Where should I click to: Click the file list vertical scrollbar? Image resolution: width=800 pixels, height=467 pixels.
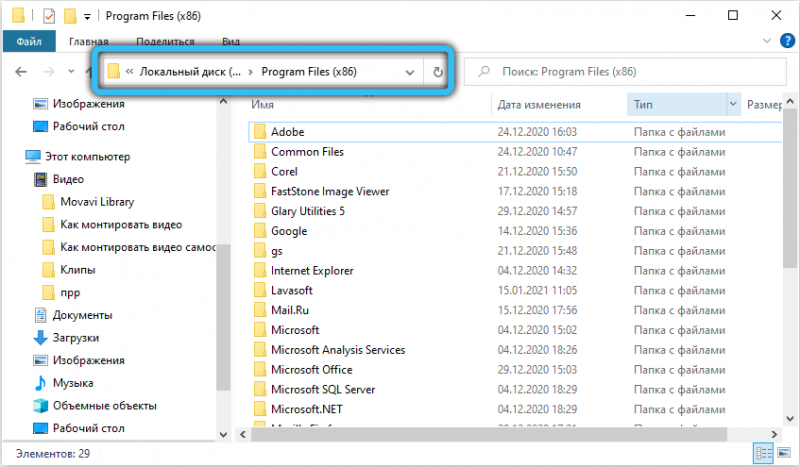pyautogui.click(x=790, y=189)
